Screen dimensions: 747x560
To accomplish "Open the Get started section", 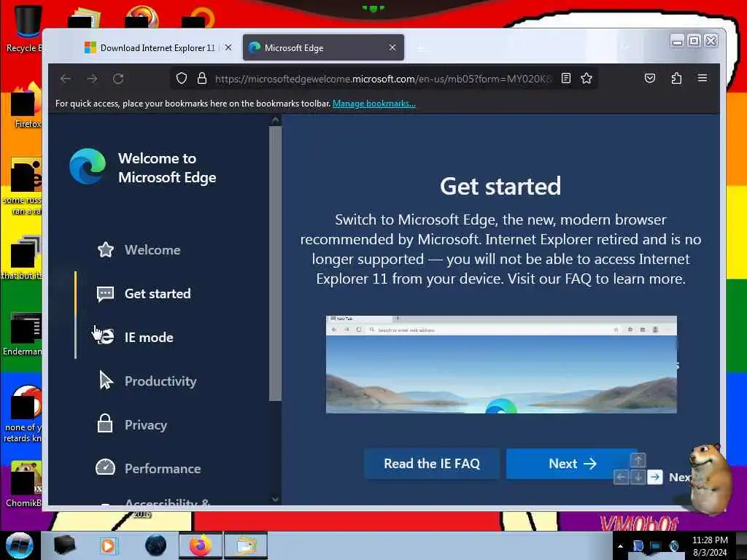I will [158, 294].
